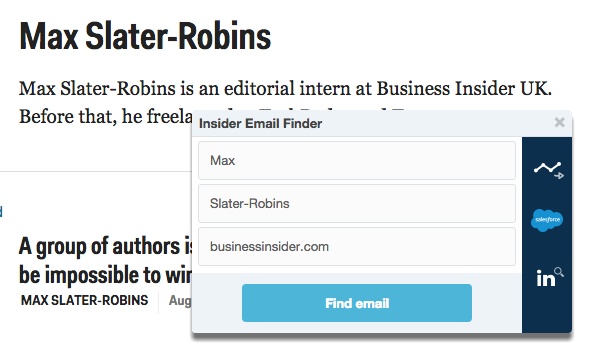The height and width of the screenshot is (361, 597).
Task: Click the Insider Email Finder popup title
Action: tap(260, 123)
